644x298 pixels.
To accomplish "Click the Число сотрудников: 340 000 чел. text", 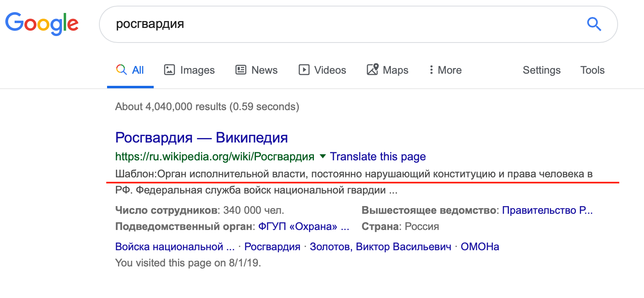I will coord(200,210).
